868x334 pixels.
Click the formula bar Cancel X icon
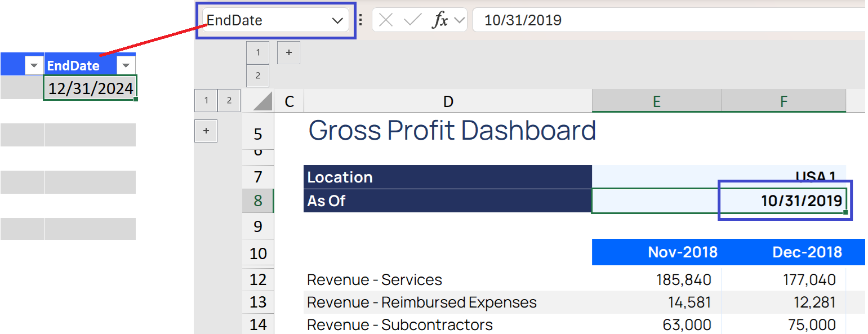386,20
